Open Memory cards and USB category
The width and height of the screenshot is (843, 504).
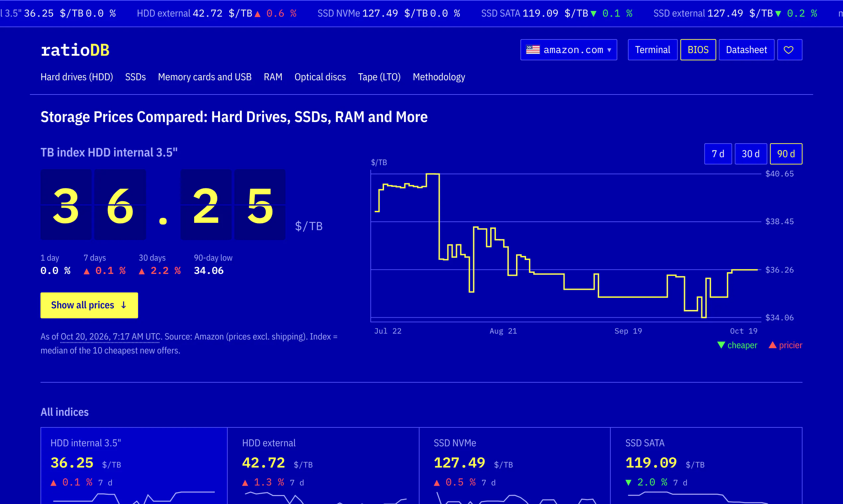click(x=205, y=77)
